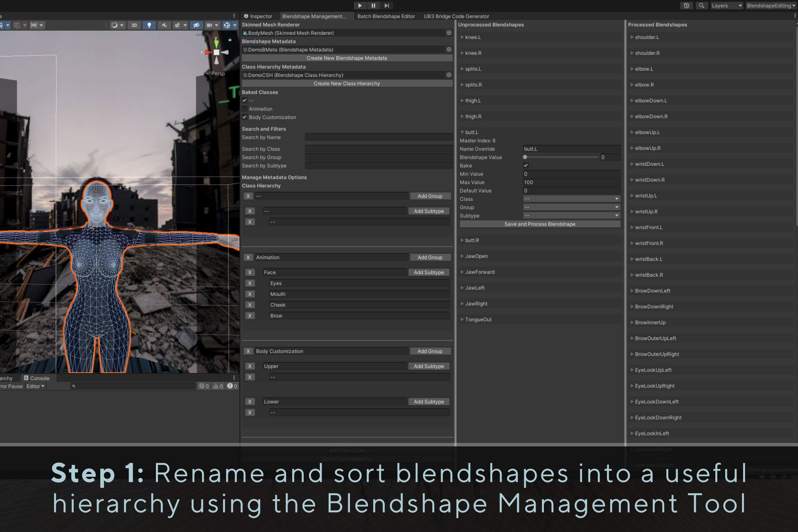Screen dimensions: 798x532
Task: Enable 2D mode in the Scene view
Action: tap(134, 25)
